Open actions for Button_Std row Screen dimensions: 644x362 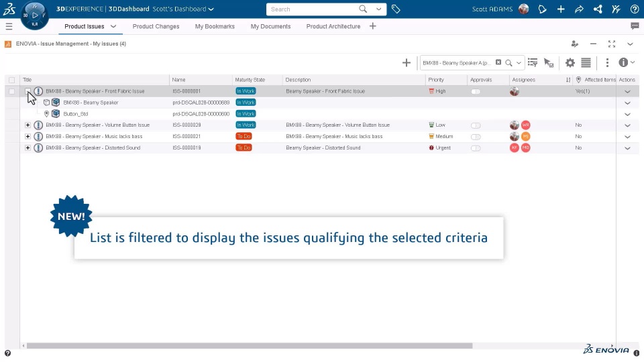(628, 114)
